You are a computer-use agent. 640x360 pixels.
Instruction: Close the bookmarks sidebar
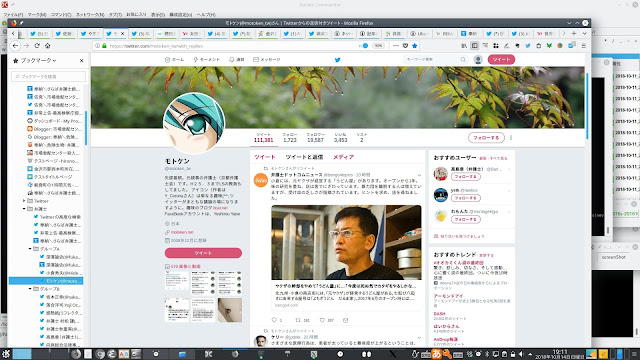pyautogui.click(x=82, y=60)
